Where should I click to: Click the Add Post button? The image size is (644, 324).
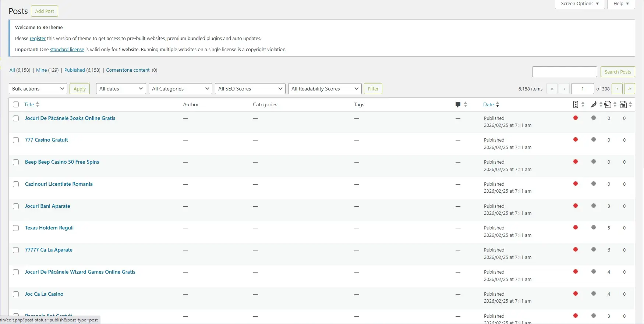[45, 11]
